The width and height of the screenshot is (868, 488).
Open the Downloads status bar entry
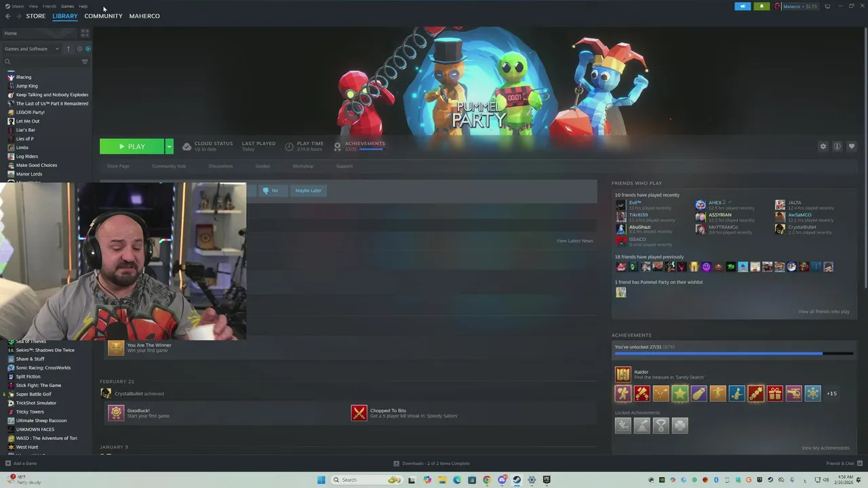pyautogui.click(x=431, y=464)
